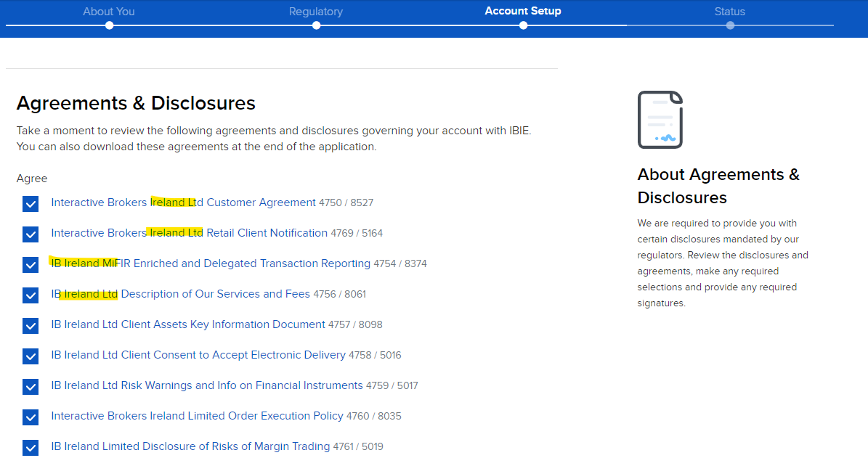Click form number 4761 / 5019
This screenshot has height=458, width=868.
pyautogui.click(x=357, y=446)
